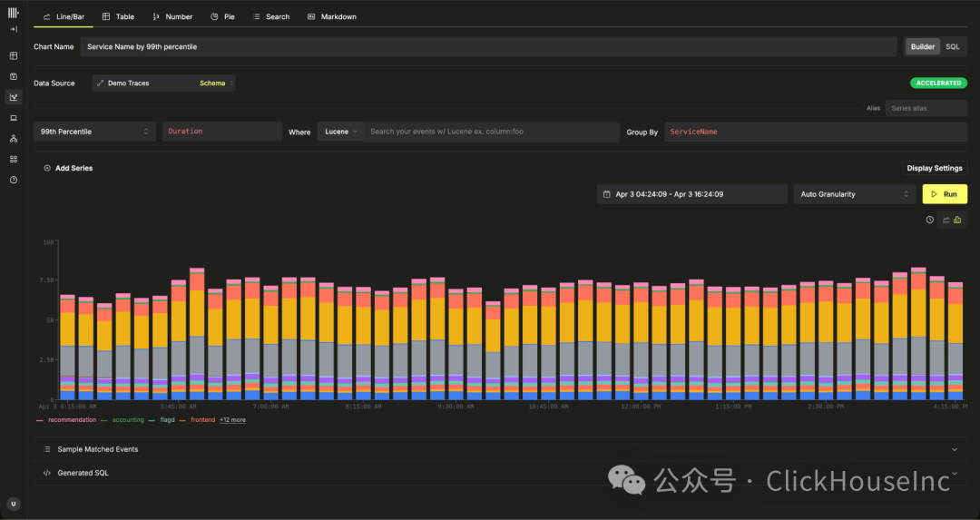Expand the sidebar with the arrow-to-bar icon
Viewport: 980px width, 520px height.
tap(13, 29)
